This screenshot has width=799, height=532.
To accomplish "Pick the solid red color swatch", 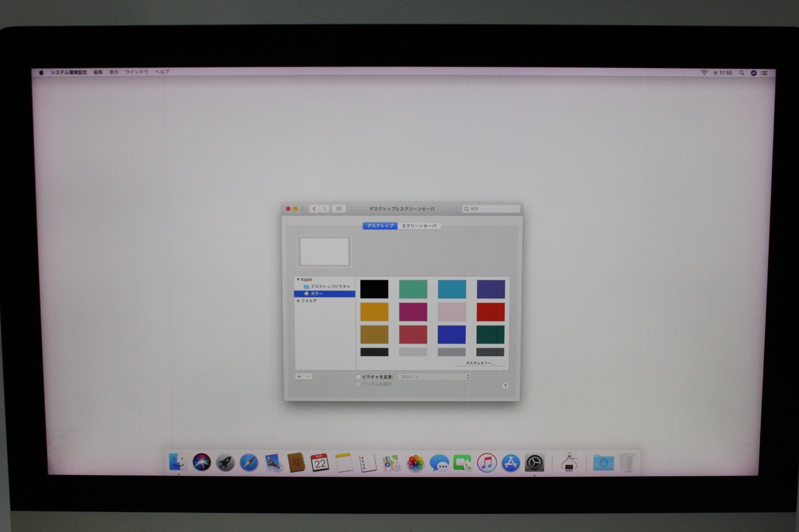I will [490, 312].
